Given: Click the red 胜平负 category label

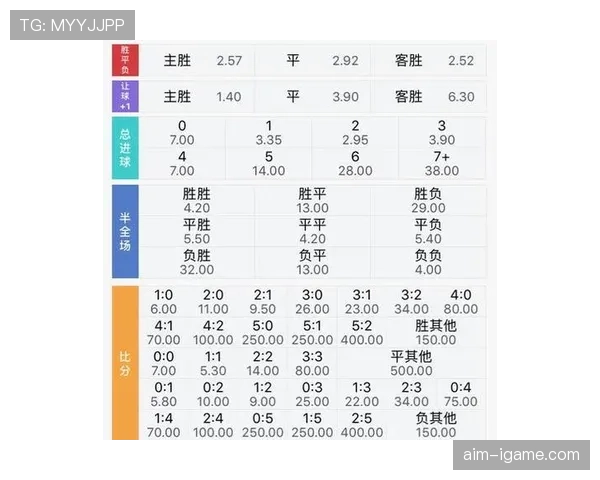Looking at the screenshot, I should pos(125,60).
